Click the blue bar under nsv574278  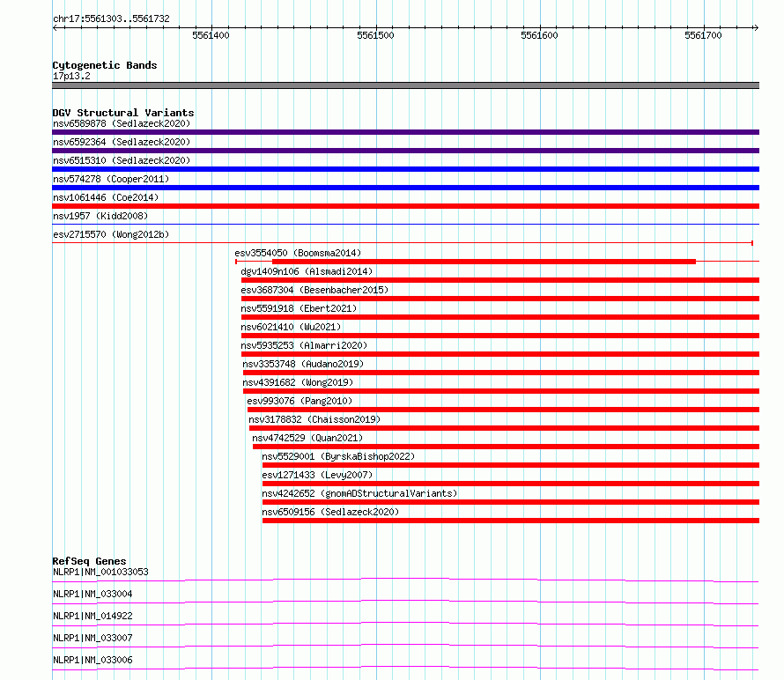tap(405, 188)
